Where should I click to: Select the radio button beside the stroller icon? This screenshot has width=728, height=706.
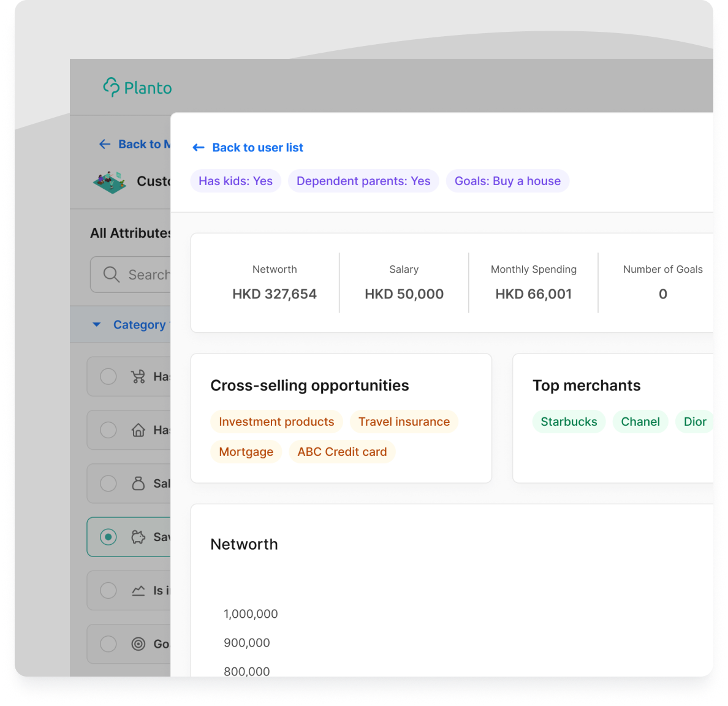coord(108,376)
